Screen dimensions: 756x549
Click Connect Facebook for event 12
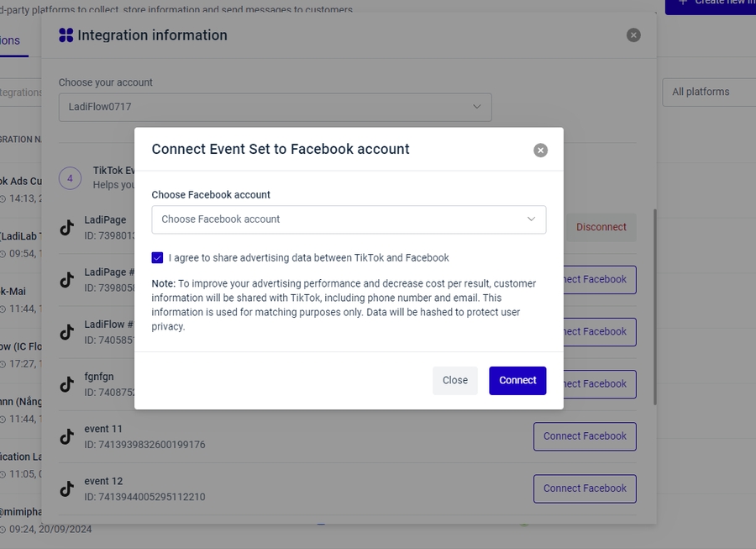point(585,488)
